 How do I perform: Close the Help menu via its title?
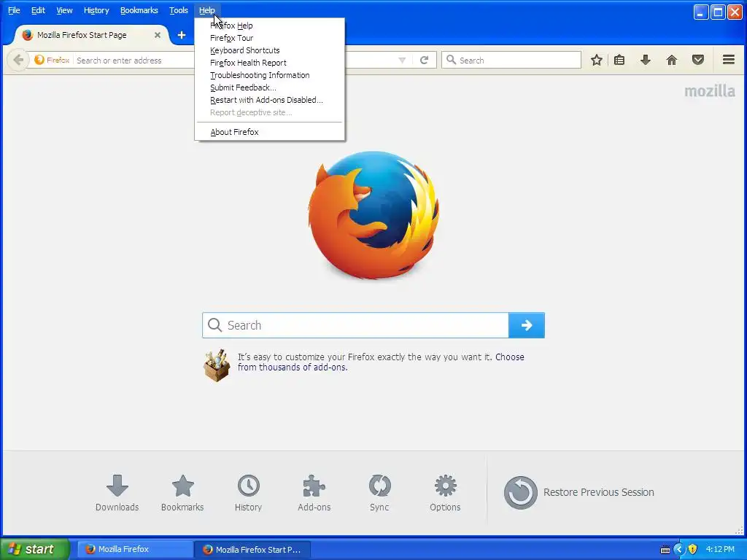tap(206, 10)
